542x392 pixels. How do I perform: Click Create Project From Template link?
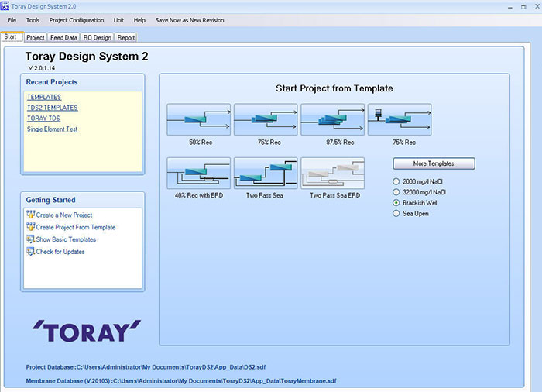(x=76, y=227)
